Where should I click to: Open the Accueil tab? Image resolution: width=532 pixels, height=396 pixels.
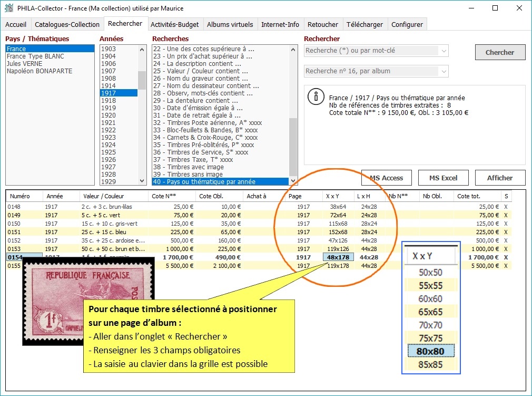(16, 24)
